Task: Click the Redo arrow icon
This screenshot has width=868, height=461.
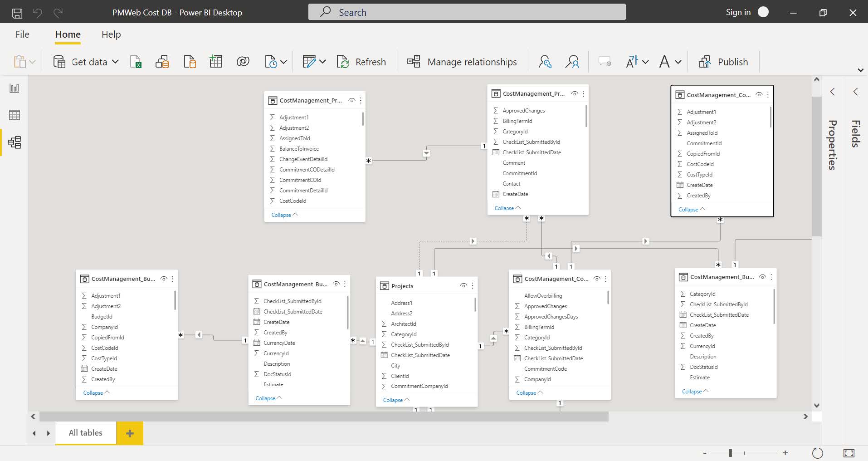Action: click(58, 13)
